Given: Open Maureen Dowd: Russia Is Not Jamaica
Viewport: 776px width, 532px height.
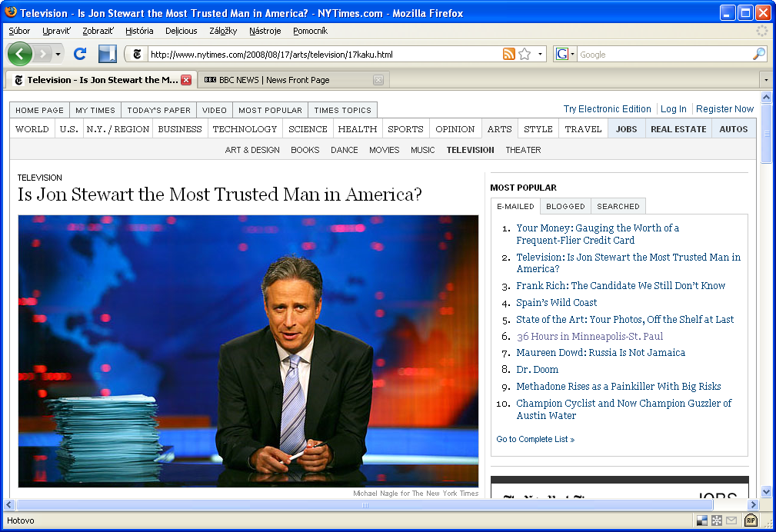Looking at the screenshot, I should point(601,352).
